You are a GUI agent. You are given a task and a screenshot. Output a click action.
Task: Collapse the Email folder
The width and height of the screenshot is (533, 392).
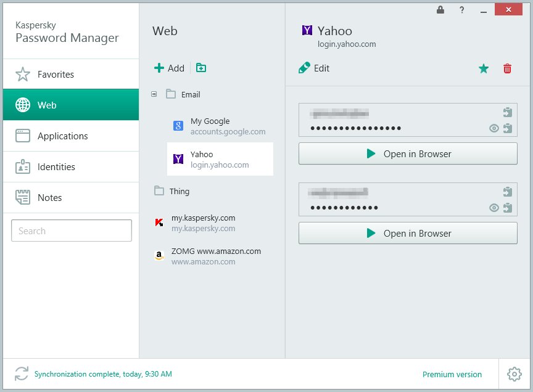pyautogui.click(x=154, y=94)
